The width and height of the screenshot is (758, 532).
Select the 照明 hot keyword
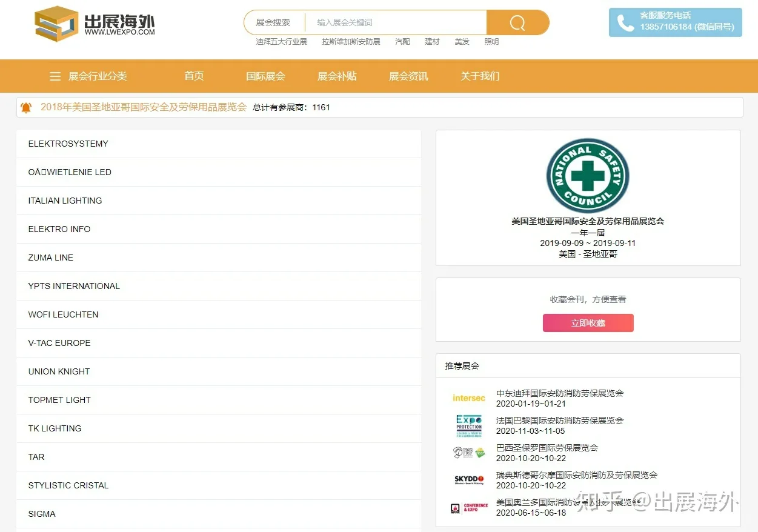point(491,42)
